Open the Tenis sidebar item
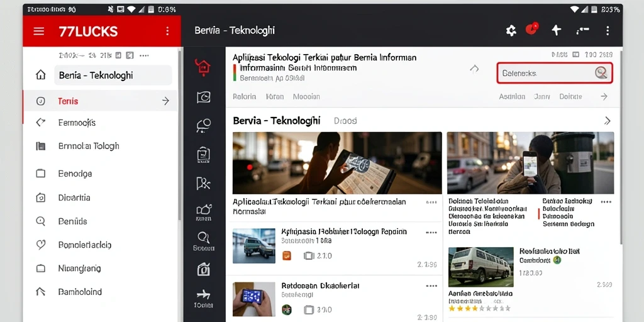The width and height of the screenshot is (644, 322). (100, 101)
